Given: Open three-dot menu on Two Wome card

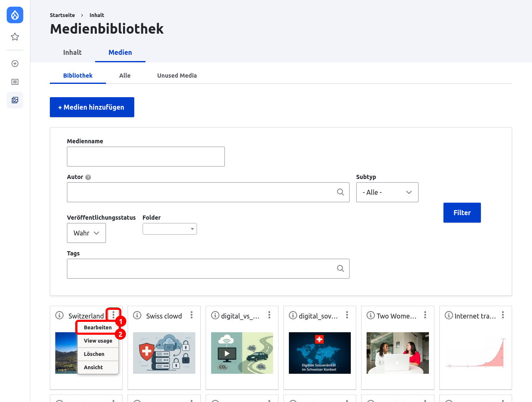Looking at the screenshot, I should pos(425,315).
